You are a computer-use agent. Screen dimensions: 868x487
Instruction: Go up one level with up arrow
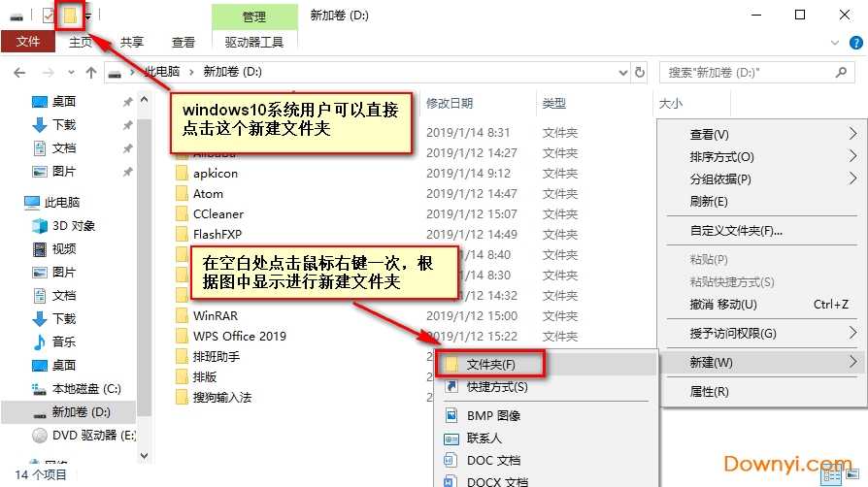pos(91,73)
